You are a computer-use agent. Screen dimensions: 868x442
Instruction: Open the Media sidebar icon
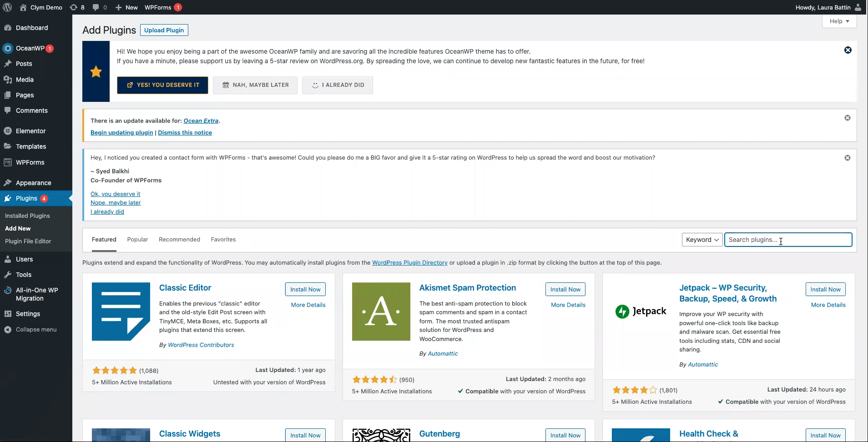tap(8, 80)
